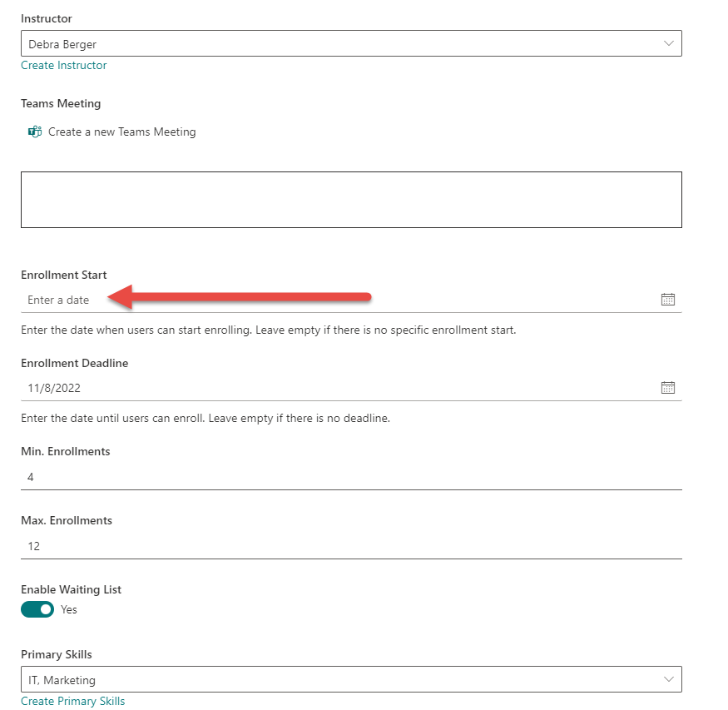Click the Create Instructor link
Viewport: 728px width, 710px height.
(64, 65)
